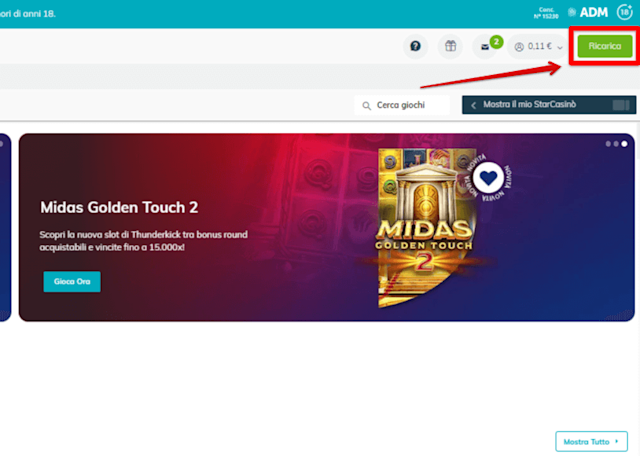The image size is (640, 456).
Task: Click the Mostra Tutto button
Action: tap(591, 441)
